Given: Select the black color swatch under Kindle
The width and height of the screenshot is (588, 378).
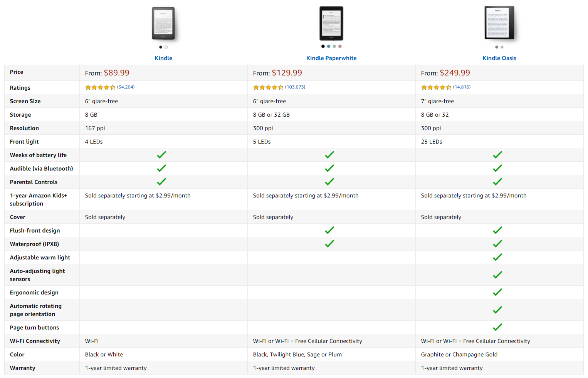Looking at the screenshot, I should (x=161, y=47).
